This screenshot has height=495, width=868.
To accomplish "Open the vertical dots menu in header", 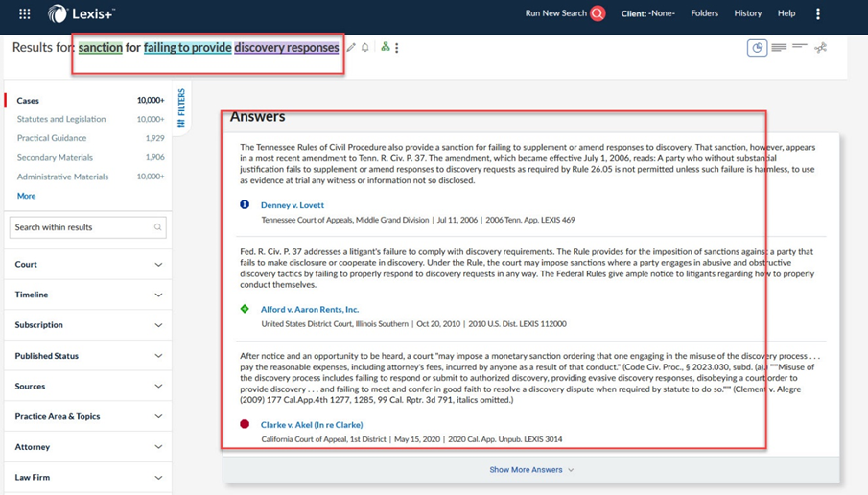I will click(817, 13).
